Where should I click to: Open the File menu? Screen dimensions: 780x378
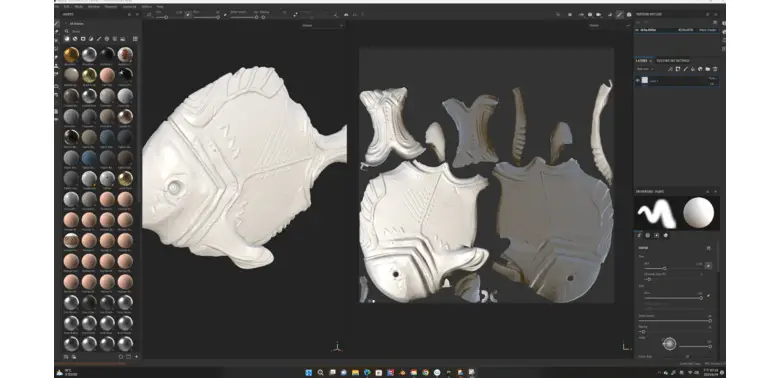56,6
